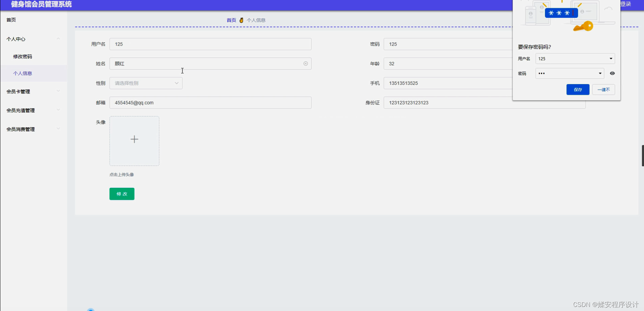Click the hand icon in the breadcrumb

pos(241,20)
